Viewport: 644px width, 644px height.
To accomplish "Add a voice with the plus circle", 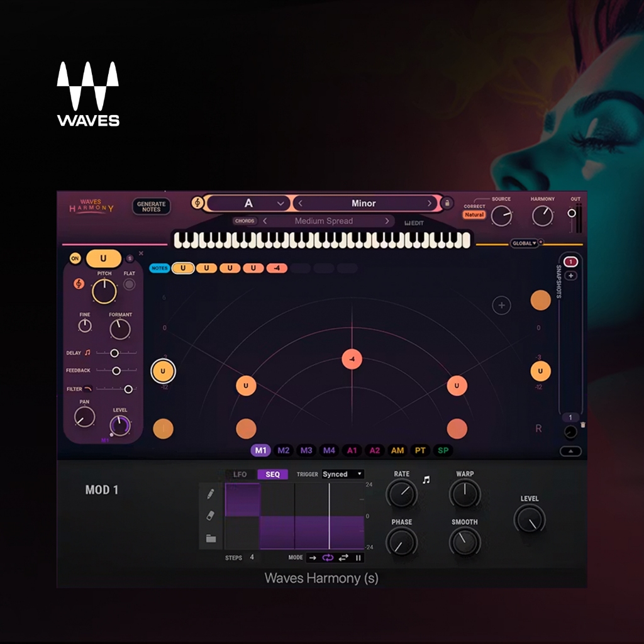I will click(501, 305).
